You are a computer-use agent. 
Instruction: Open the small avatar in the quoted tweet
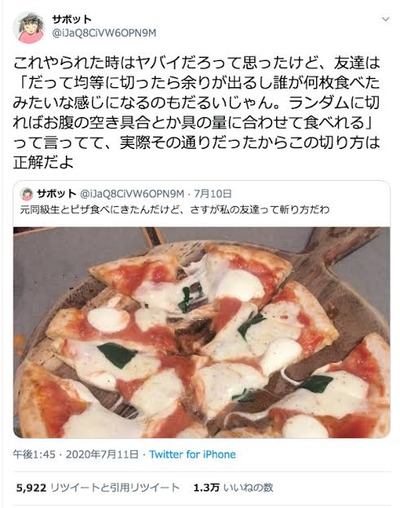pyautogui.click(x=27, y=194)
